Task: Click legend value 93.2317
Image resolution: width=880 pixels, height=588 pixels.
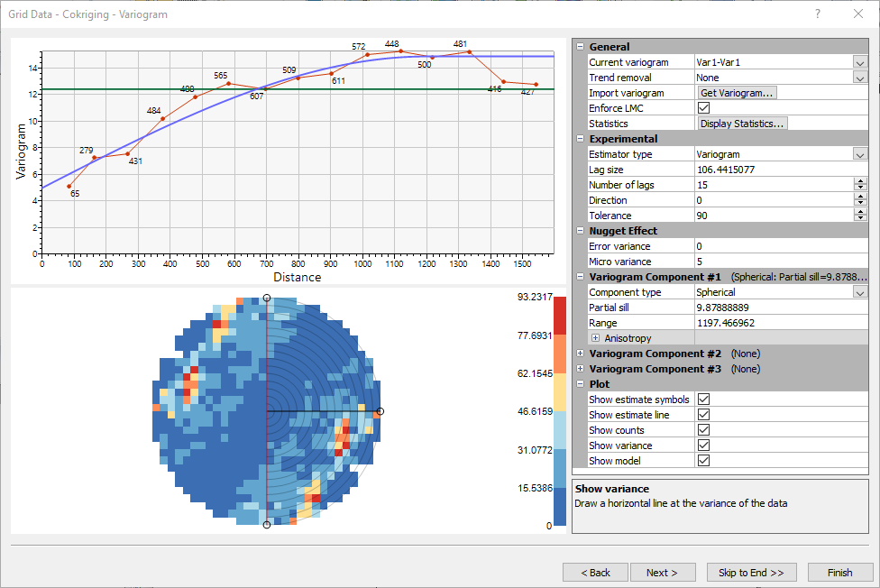Action: 535,297
